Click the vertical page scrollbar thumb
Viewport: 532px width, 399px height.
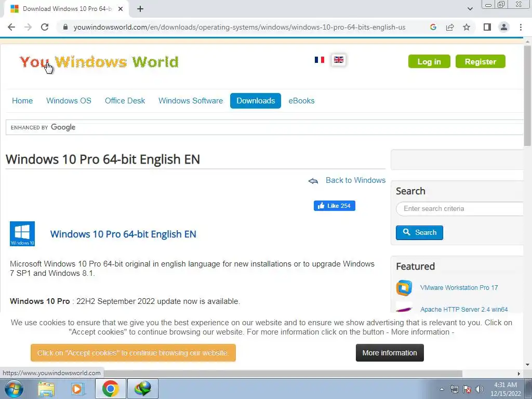pos(527,96)
